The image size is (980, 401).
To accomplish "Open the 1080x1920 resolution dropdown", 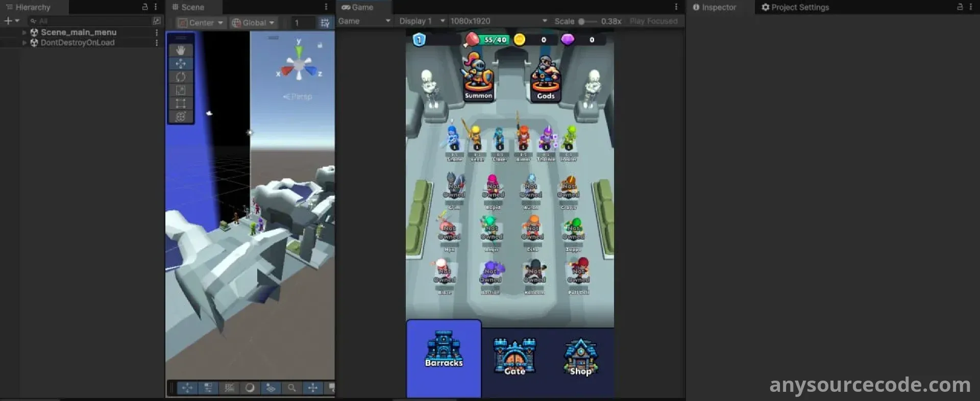I will [498, 21].
